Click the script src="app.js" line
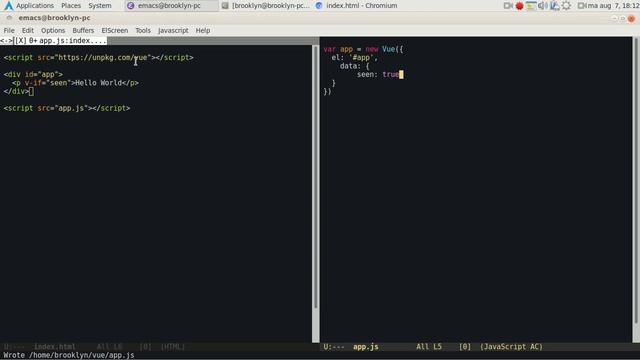 [x=67, y=108]
